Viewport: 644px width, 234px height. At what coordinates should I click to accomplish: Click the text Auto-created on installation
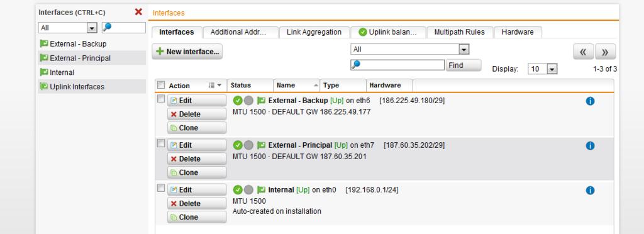click(277, 211)
